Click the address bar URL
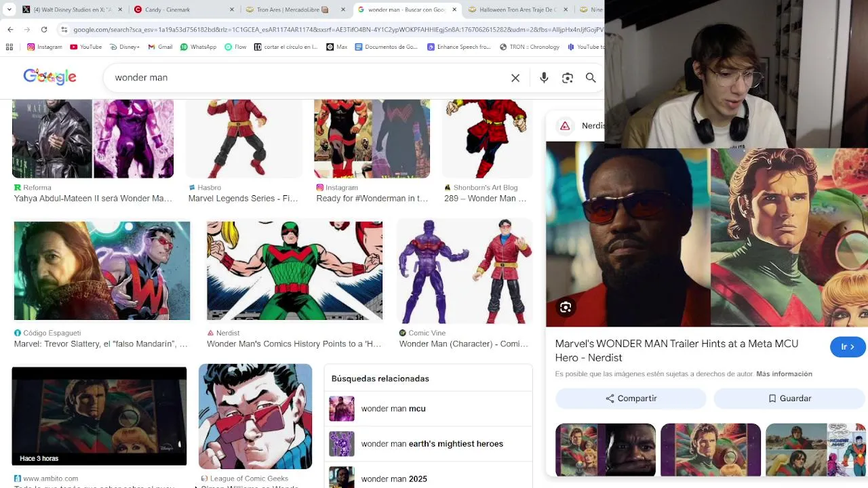 pyautogui.click(x=338, y=30)
